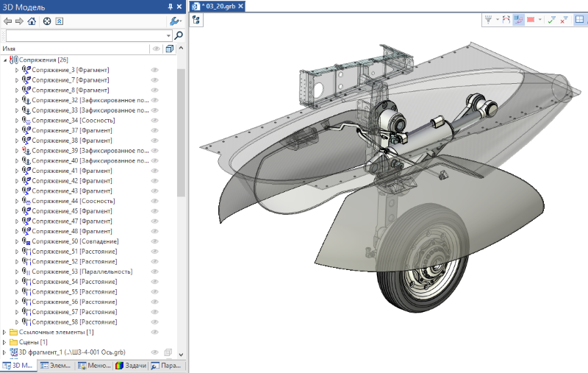The width and height of the screenshot is (588, 373).
Task: Toggle visibility eye for Ссылочные элементы
Action: [155, 332]
